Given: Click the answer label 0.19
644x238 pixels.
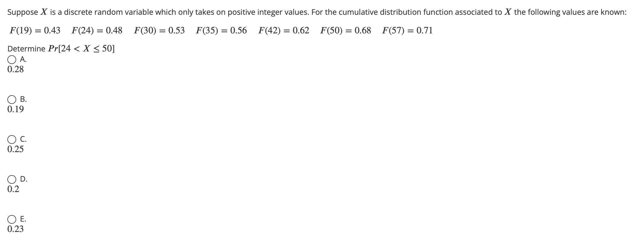Looking at the screenshot, I should [x=15, y=110].
